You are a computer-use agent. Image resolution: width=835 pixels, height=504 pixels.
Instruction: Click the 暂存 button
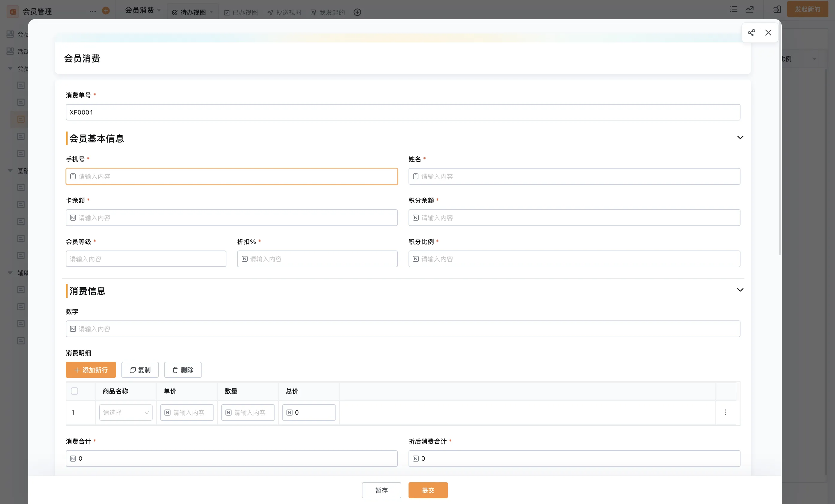click(381, 491)
